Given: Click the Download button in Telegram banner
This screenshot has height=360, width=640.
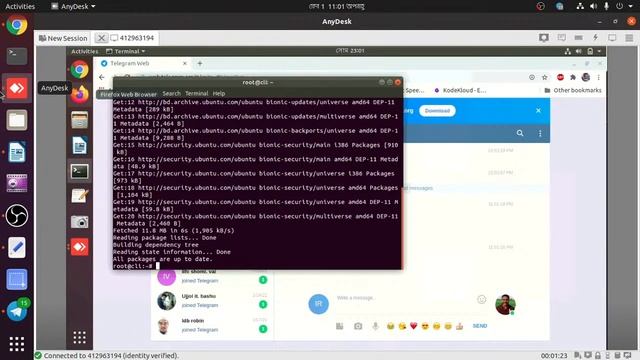Looking at the screenshot, I should [437, 111].
